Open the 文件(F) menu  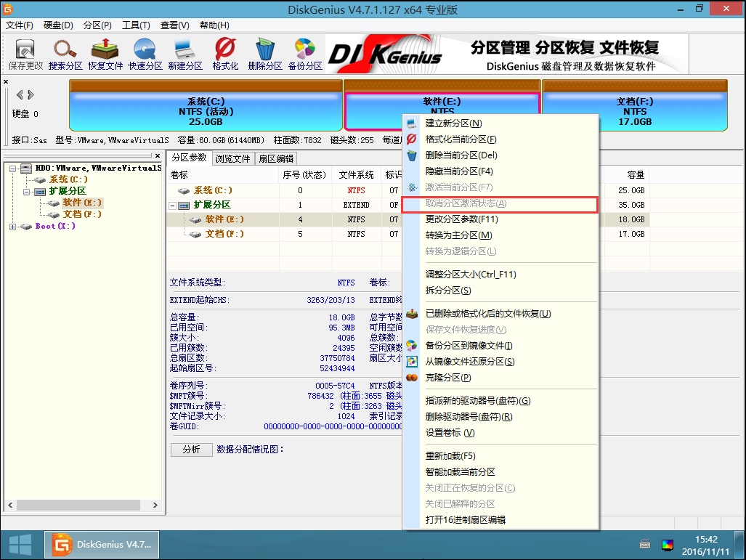20,25
